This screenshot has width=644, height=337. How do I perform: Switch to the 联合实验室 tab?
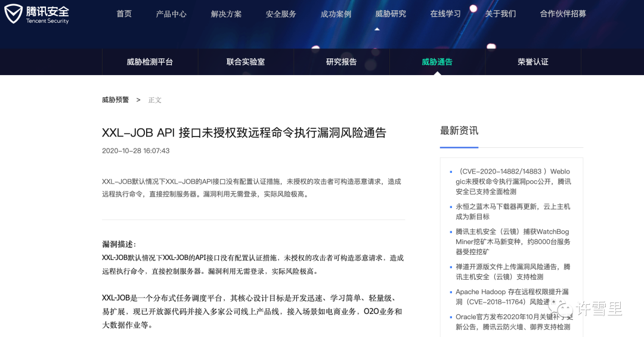tap(246, 62)
